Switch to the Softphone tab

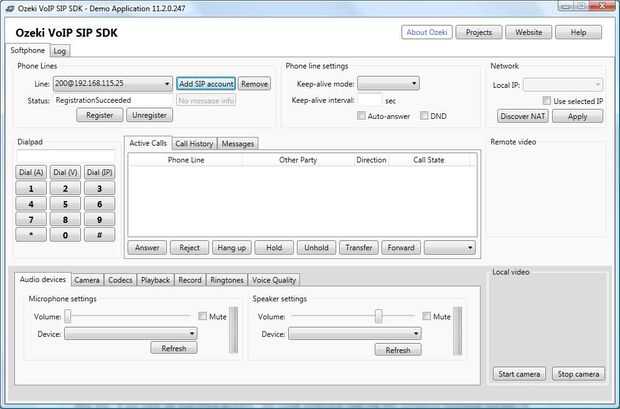(x=28, y=50)
